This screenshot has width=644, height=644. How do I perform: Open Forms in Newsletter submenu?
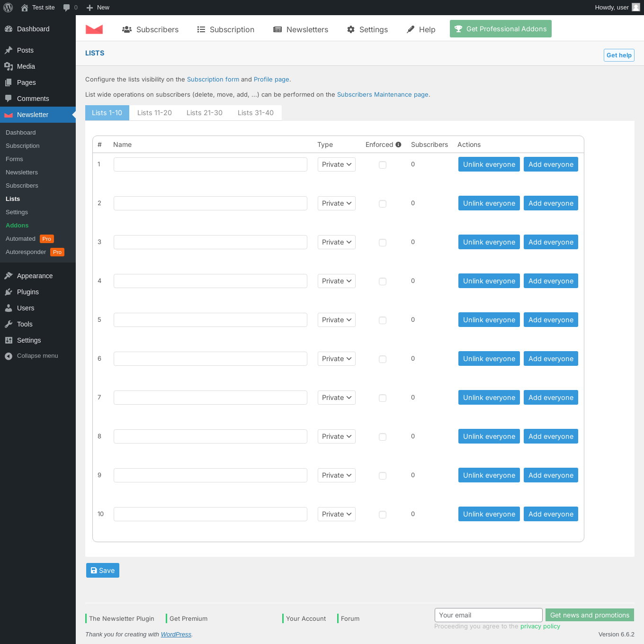pyautogui.click(x=14, y=159)
